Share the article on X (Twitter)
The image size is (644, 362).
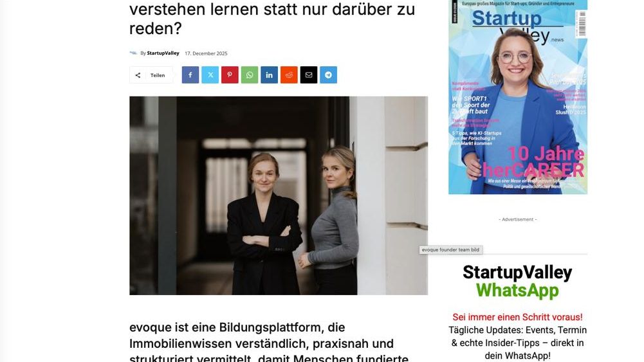click(x=210, y=75)
